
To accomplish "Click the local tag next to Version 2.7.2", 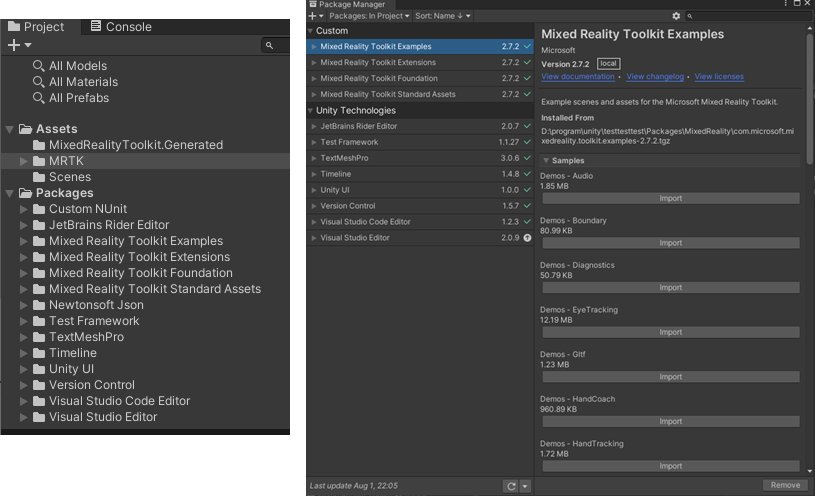I will click(608, 64).
